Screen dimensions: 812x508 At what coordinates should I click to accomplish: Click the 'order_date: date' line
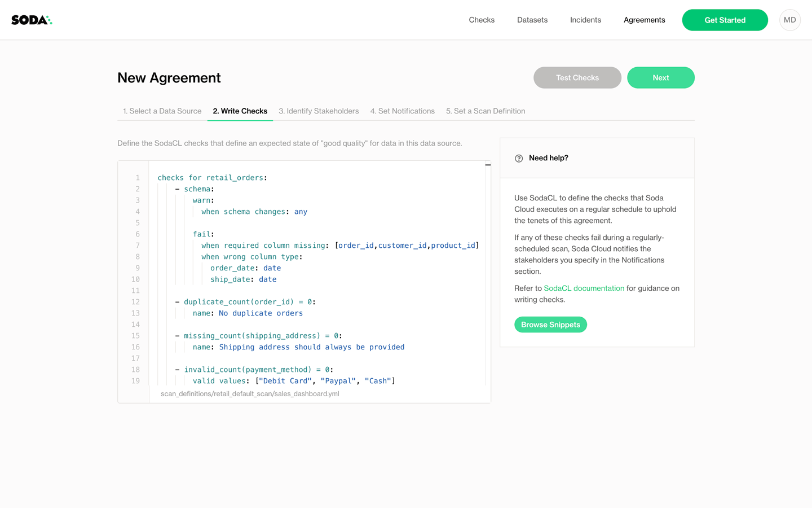pos(245,268)
